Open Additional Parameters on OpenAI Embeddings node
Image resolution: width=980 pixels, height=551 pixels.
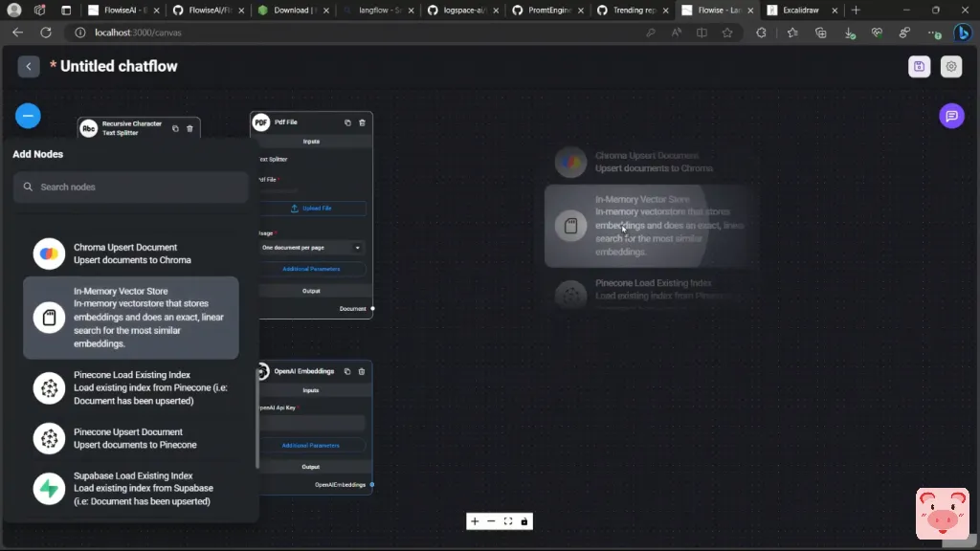pyautogui.click(x=311, y=446)
